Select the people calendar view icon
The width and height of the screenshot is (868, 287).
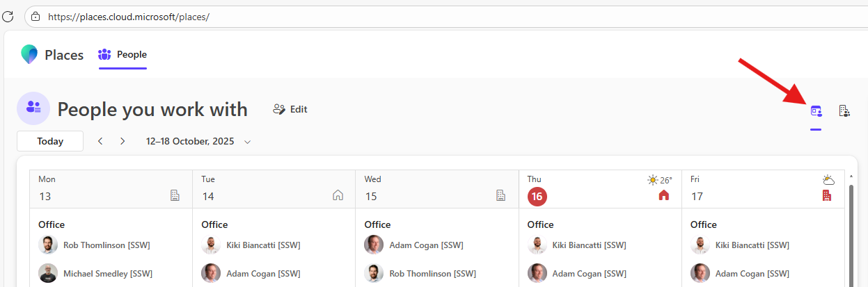click(816, 111)
